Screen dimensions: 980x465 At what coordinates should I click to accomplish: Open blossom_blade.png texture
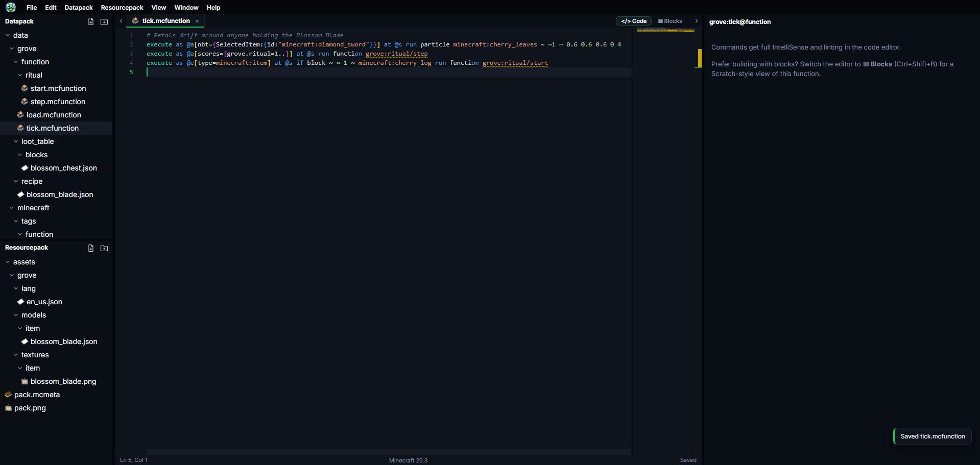point(56,381)
